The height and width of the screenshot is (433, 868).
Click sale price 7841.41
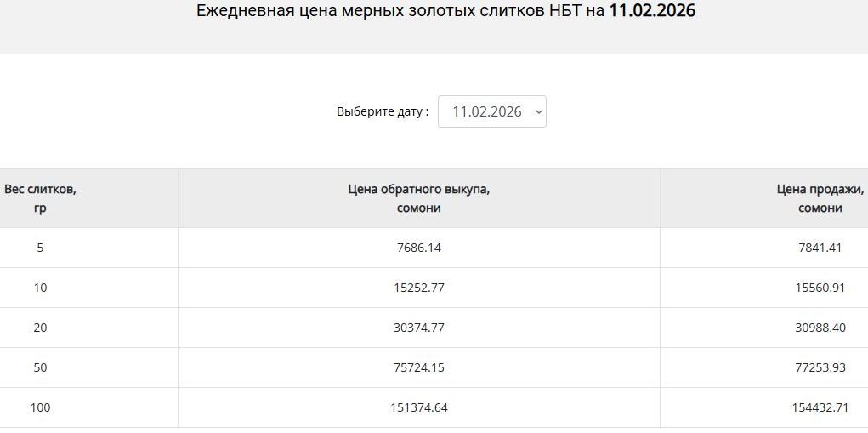[820, 248]
